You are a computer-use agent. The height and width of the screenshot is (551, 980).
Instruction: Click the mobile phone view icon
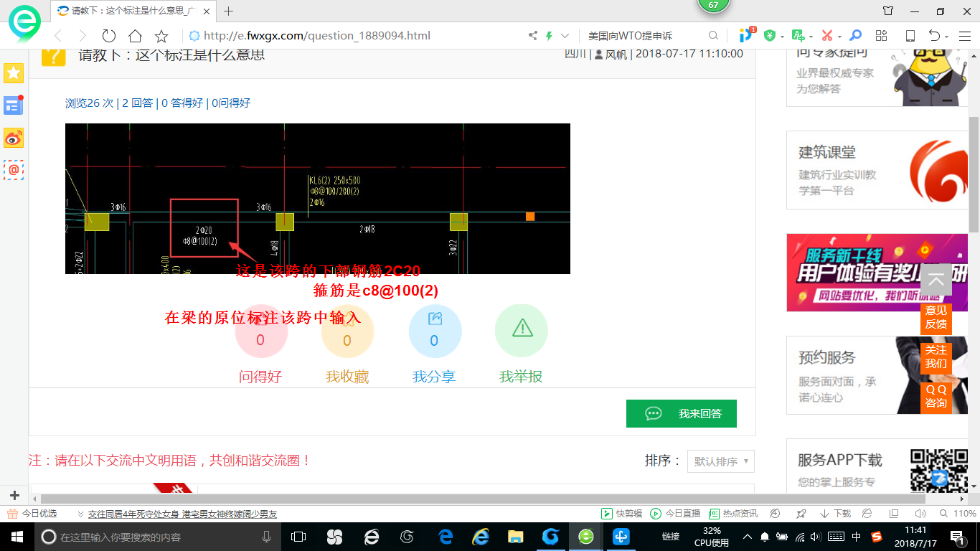(910, 36)
